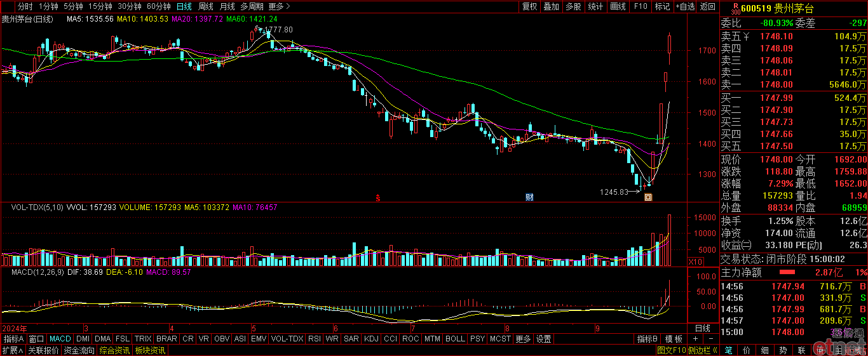
Task: Click the red dividend marker below the candlesticks
Action: click(378, 197)
